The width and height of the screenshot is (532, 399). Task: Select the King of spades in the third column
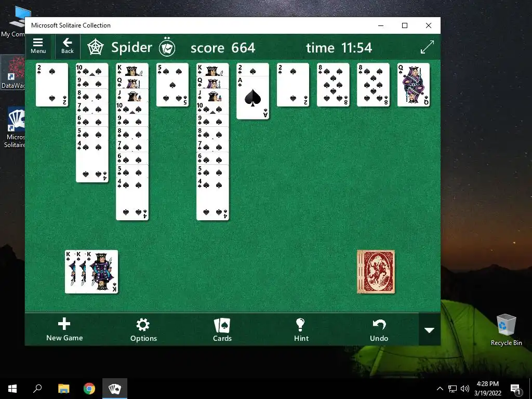[x=132, y=69]
